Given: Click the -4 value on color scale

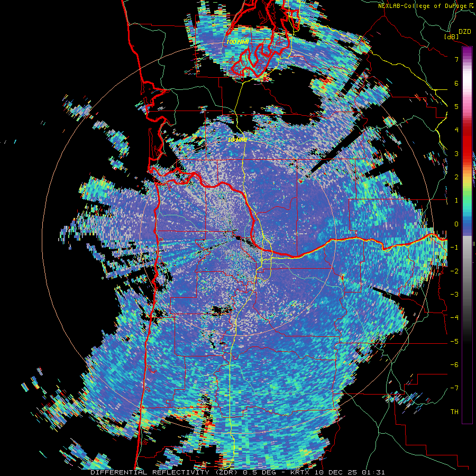Looking at the screenshot, I should point(454,318).
